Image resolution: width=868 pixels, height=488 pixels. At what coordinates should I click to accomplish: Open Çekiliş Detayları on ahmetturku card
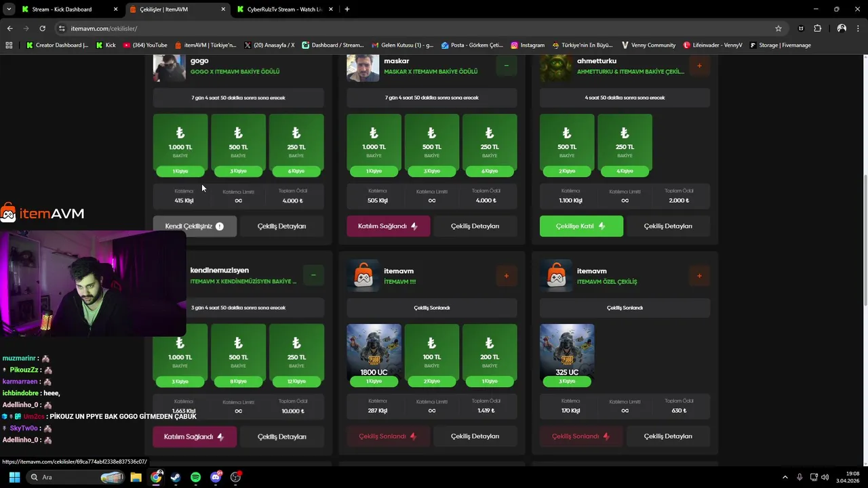click(x=668, y=226)
